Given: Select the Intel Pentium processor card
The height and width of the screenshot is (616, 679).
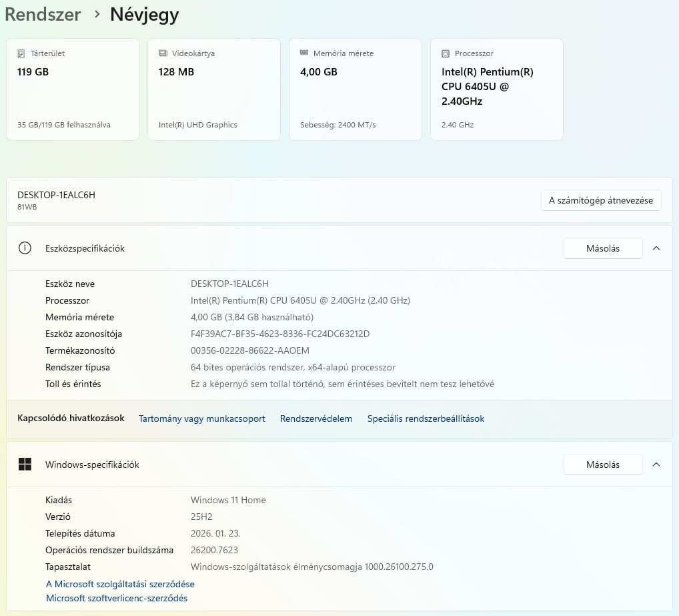Looking at the screenshot, I should [x=497, y=90].
